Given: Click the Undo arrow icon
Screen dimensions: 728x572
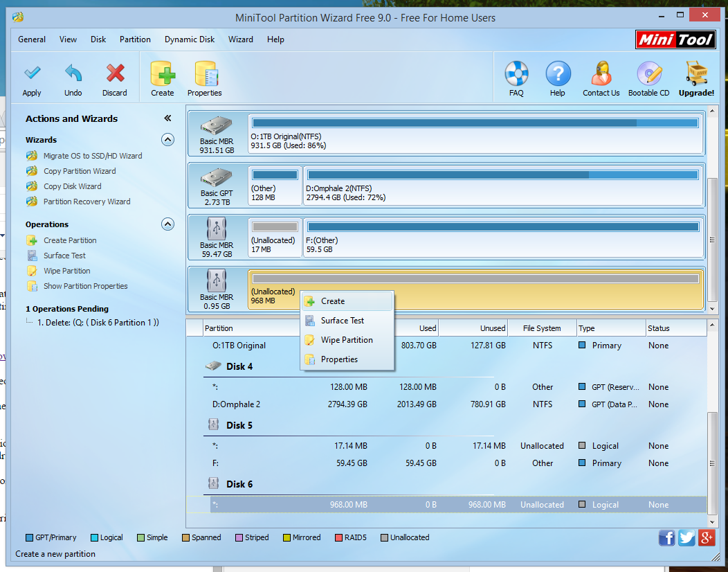Looking at the screenshot, I should point(73,73).
